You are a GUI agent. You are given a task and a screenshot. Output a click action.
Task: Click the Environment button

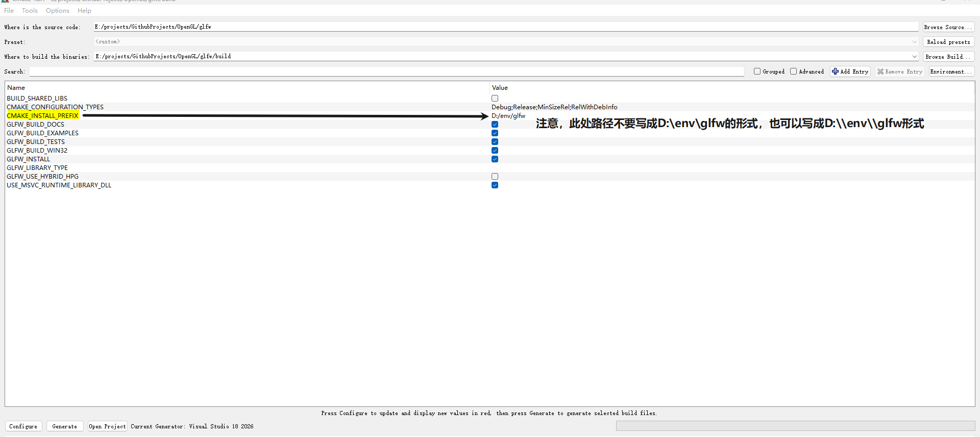[951, 71]
